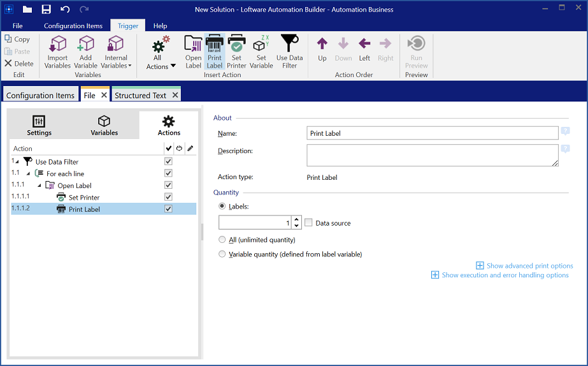The height and width of the screenshot is (366, 588).
Task: Insert an Open Label action
Action: [x=193, y=52]
